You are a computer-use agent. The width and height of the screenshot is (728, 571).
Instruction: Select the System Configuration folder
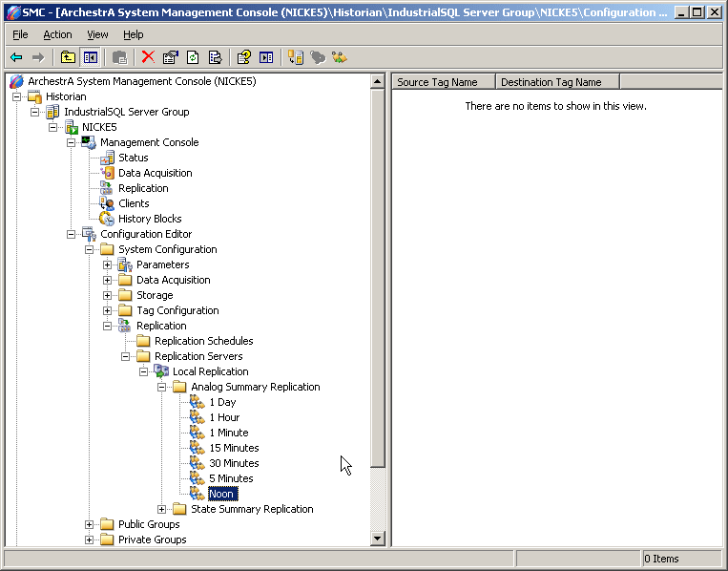click(167, 249)
